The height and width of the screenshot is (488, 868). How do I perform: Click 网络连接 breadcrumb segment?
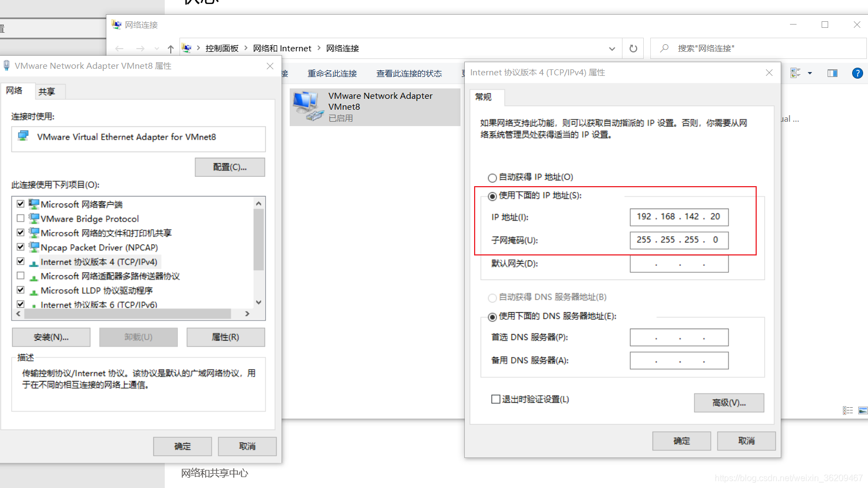click(x=343, y=48)
